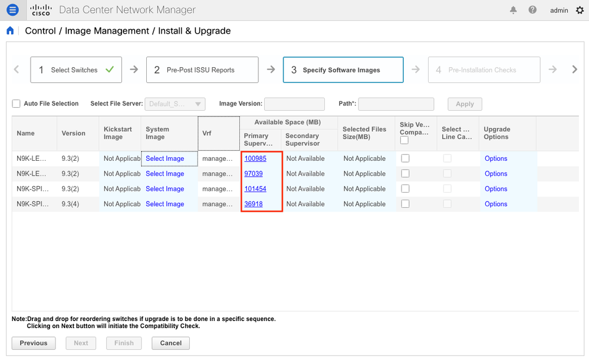Focus the Path input field
The height and width of the screenshot is (364, 589).
tap(396, 104)
